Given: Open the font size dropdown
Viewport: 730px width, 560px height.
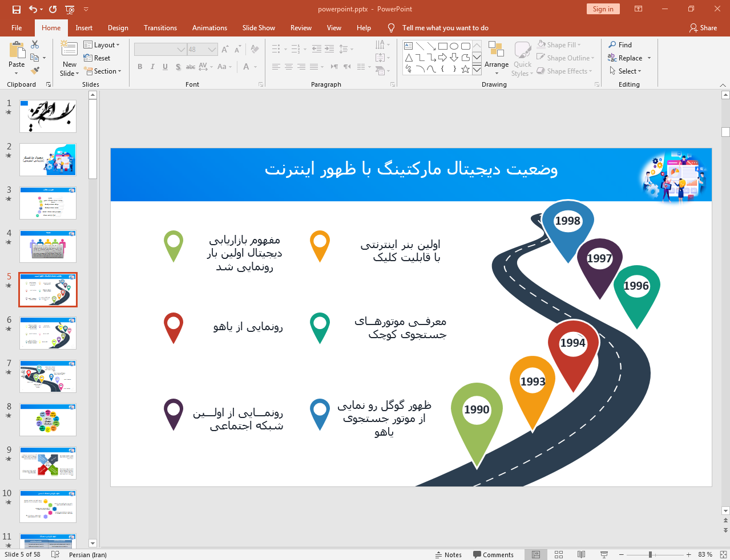Looking at the screenshot, I should coord(212,50).
